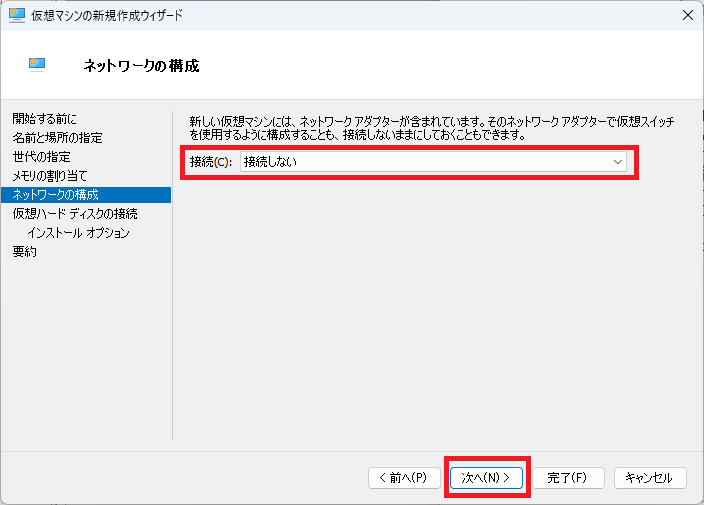Click the virtual machine icon beside ネットワークの構成 heading
The height and width of the screenshot is (505, 704).
click(x=37, y=65)
